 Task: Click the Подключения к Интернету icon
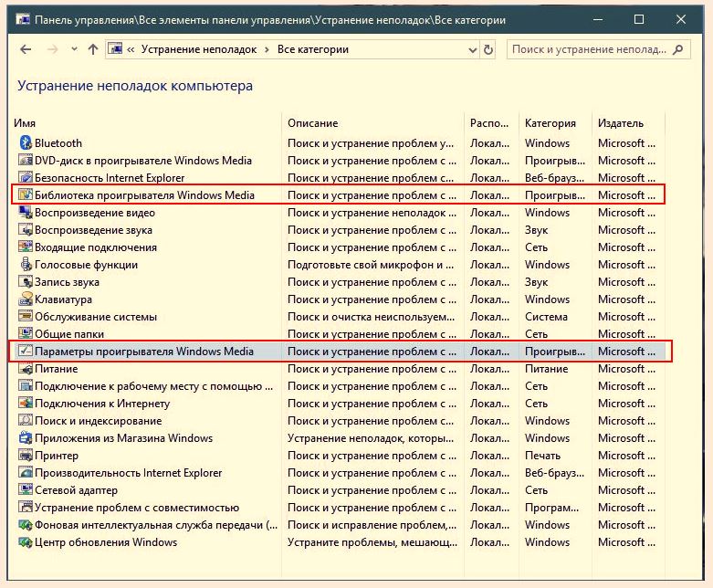pyautogui.click(x=26, y=403)
